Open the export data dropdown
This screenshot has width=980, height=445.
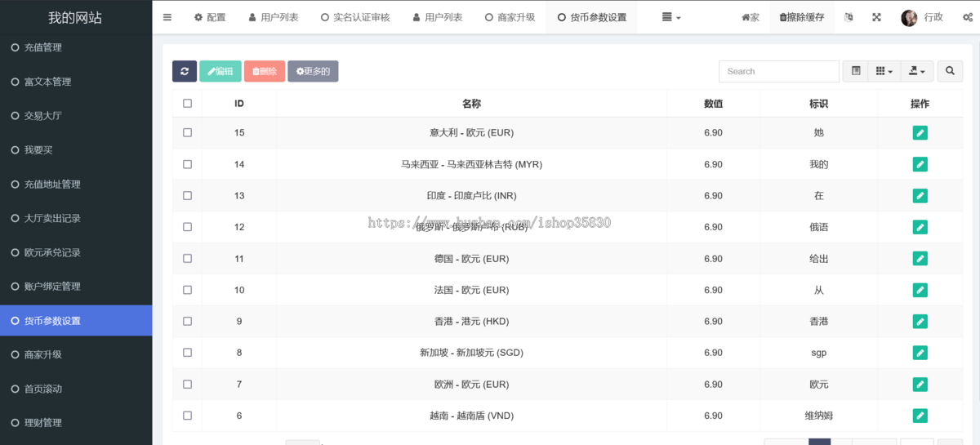(x=917, y=71)
